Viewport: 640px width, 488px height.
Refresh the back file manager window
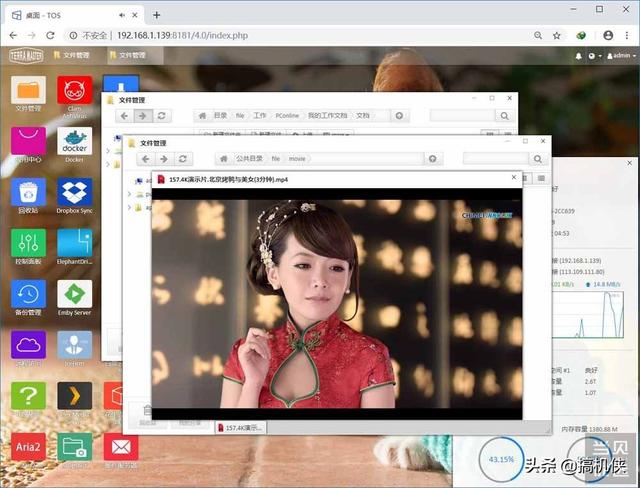(x=162, y=116)
